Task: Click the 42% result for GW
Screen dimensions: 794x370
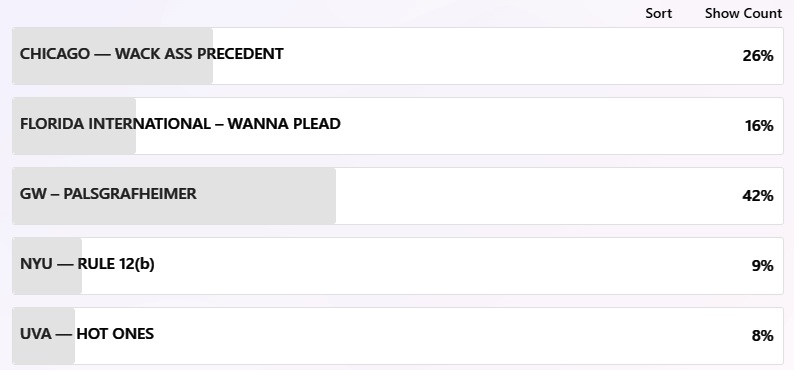Action: (758, 195)
